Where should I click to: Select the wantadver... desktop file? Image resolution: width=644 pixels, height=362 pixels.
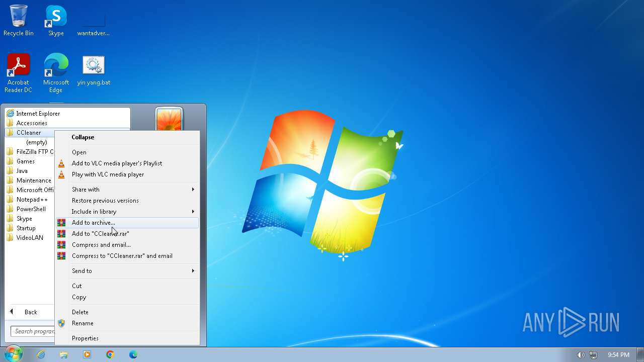click(93, 21)
